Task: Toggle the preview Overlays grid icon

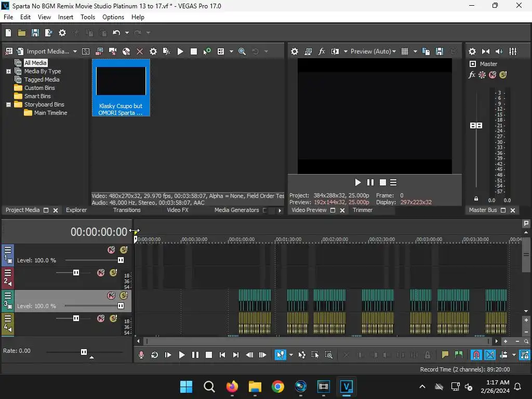Action: click(x=404, y=51)
